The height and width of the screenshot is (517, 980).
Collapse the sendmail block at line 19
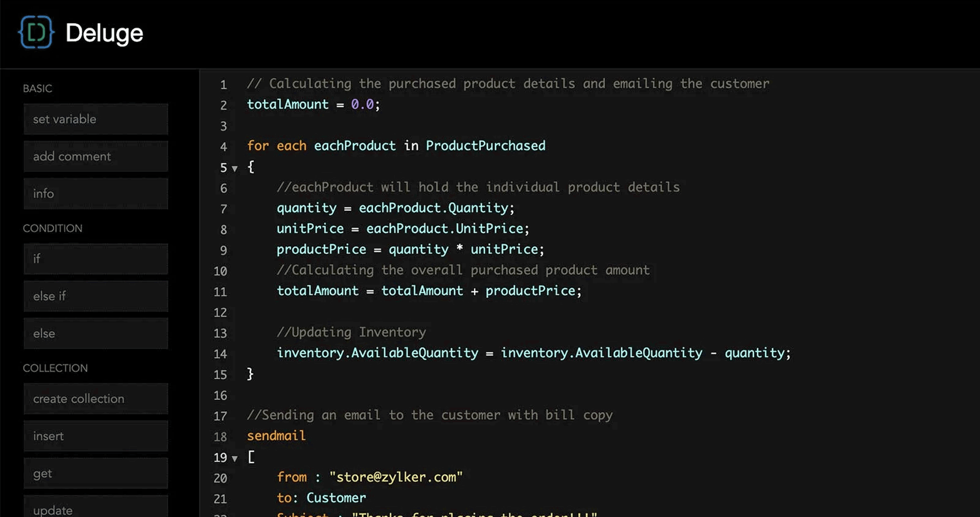(x=234, y=459)
